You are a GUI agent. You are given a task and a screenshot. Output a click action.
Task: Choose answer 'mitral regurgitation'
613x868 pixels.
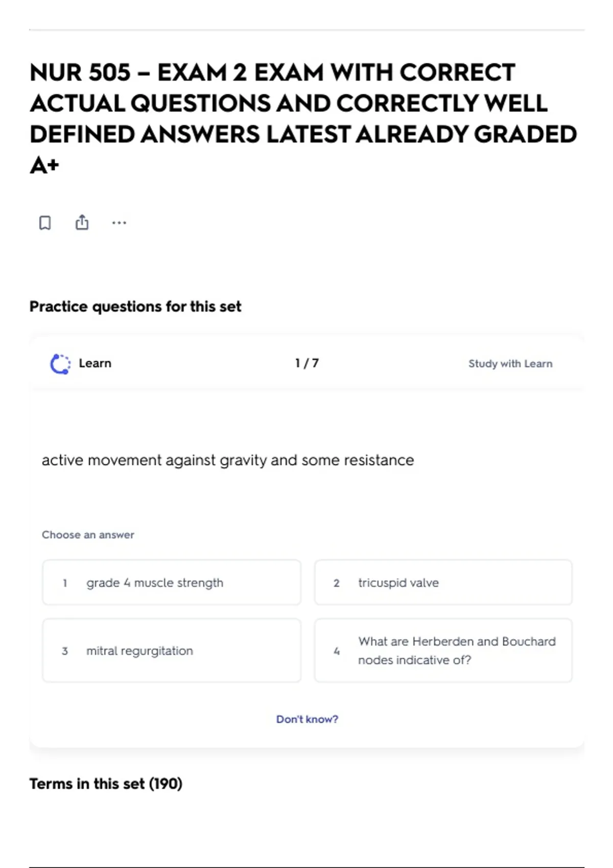click(x=172, y=650)
